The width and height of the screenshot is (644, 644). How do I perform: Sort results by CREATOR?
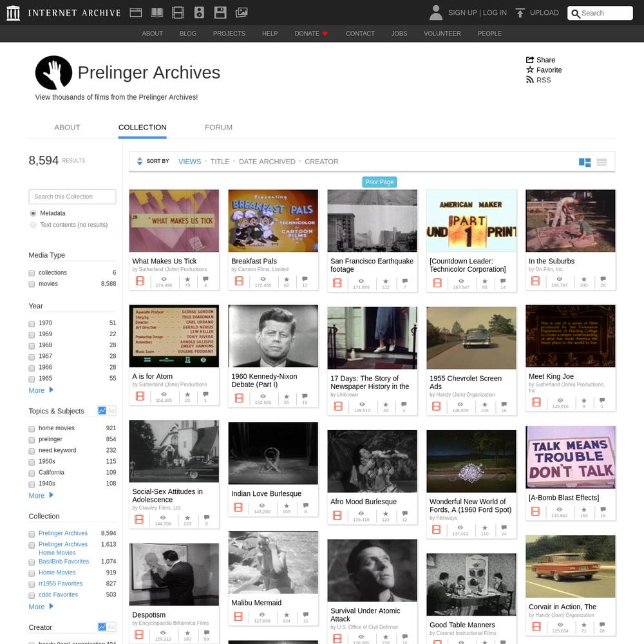pos(321,162)
